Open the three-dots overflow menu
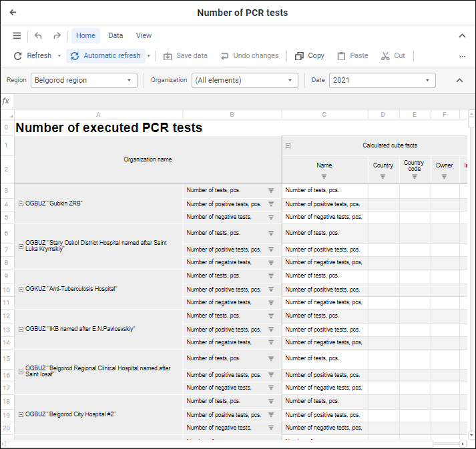 (x=462, y=56)
